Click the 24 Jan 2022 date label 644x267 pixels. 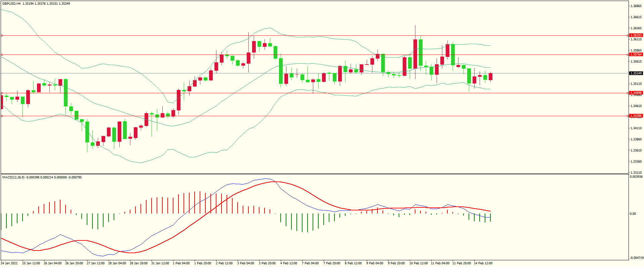[x=9, y=263]
